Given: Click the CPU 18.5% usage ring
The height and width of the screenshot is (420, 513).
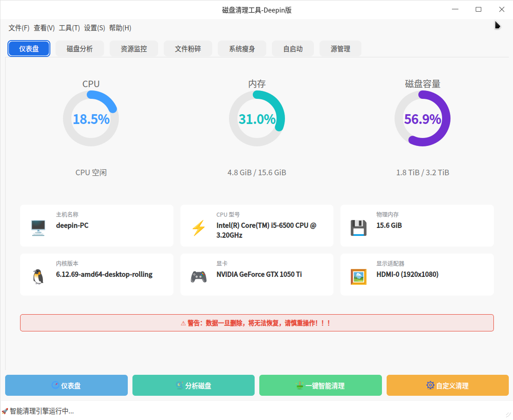Looking at the screenshot, I should (x=91, y=118).
